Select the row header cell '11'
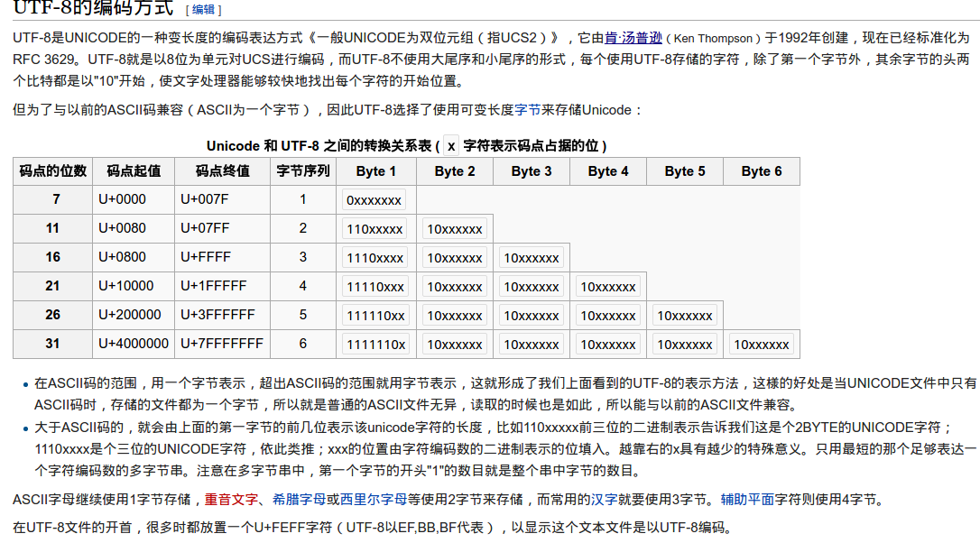Viewport: 980px width, 543px height. (x=53, y=229)
